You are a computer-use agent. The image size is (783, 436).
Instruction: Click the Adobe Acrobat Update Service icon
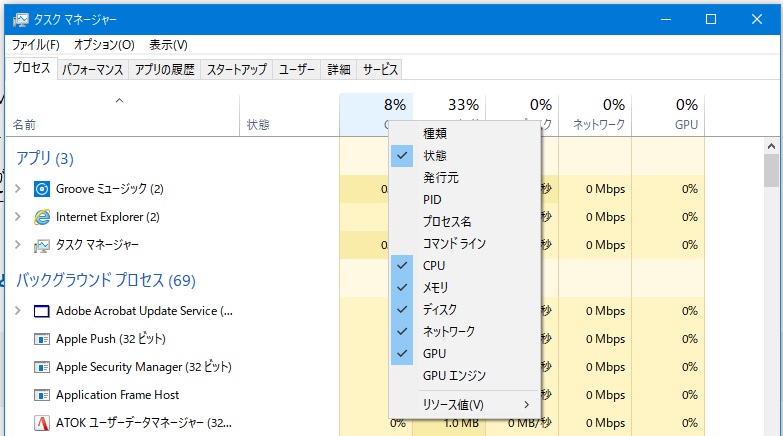(x=41, y=311)
